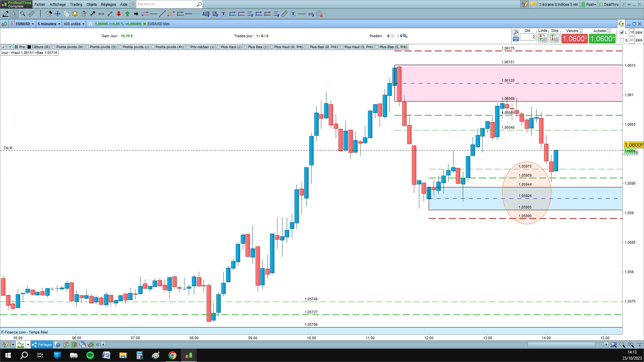Click the Vendre 1,0600 sell button

(x=574, y=39)
